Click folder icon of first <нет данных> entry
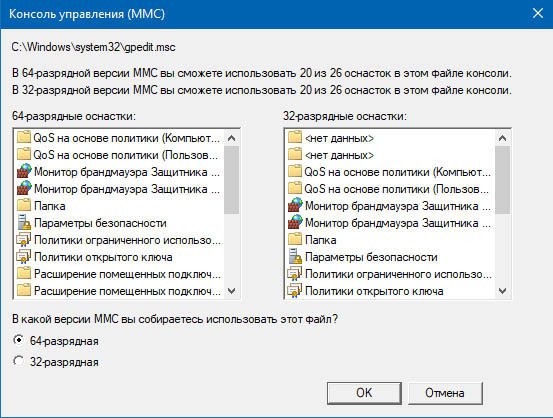The width and height of the screenshot is (553, 418). pyautogui.click(x=295, y=137)
